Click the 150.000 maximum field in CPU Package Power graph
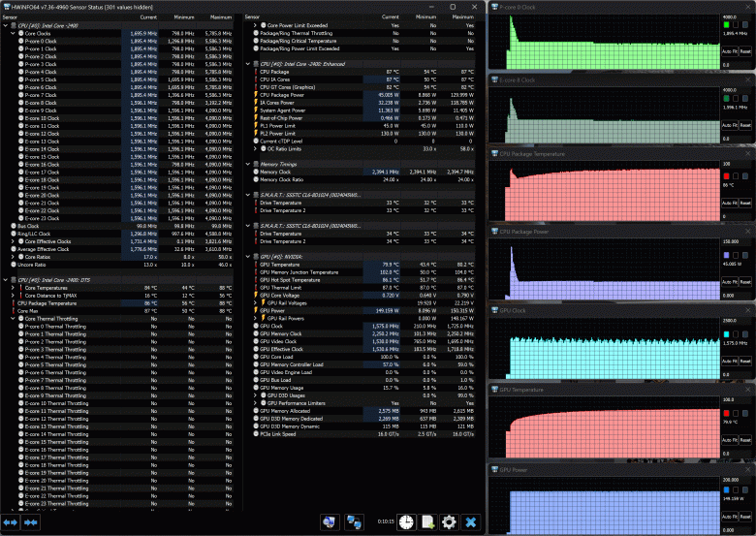The height and width of the screenshot is (536, 756). point(737,241)
